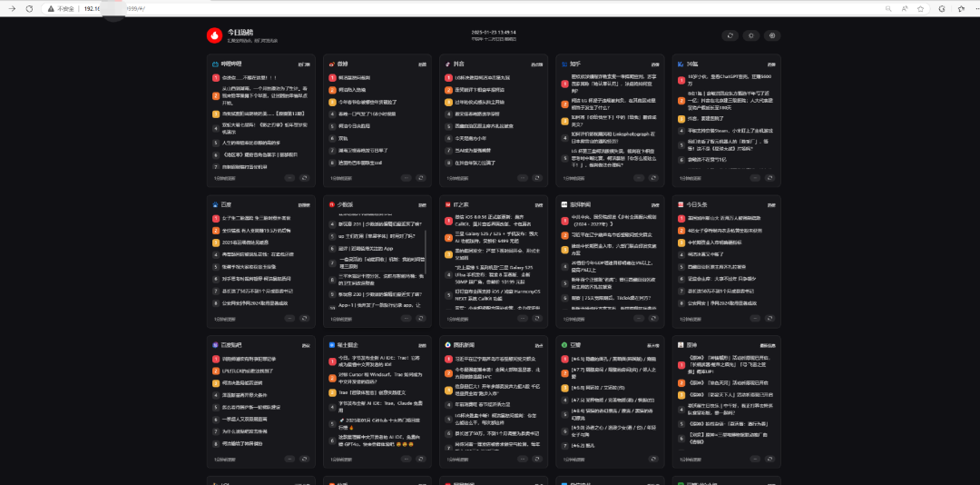
Task: Click the scrollbar inside the 少数派 card
Action: tap(425, 251)
